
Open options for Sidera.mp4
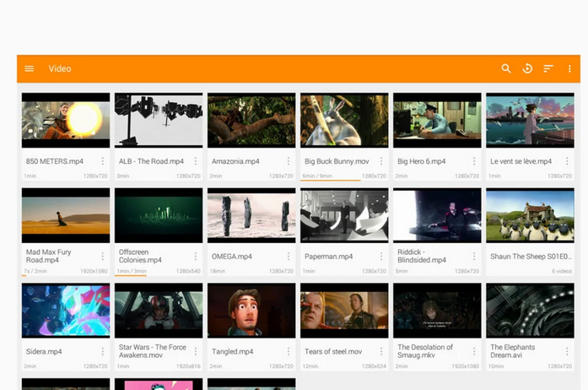(102, 351)
